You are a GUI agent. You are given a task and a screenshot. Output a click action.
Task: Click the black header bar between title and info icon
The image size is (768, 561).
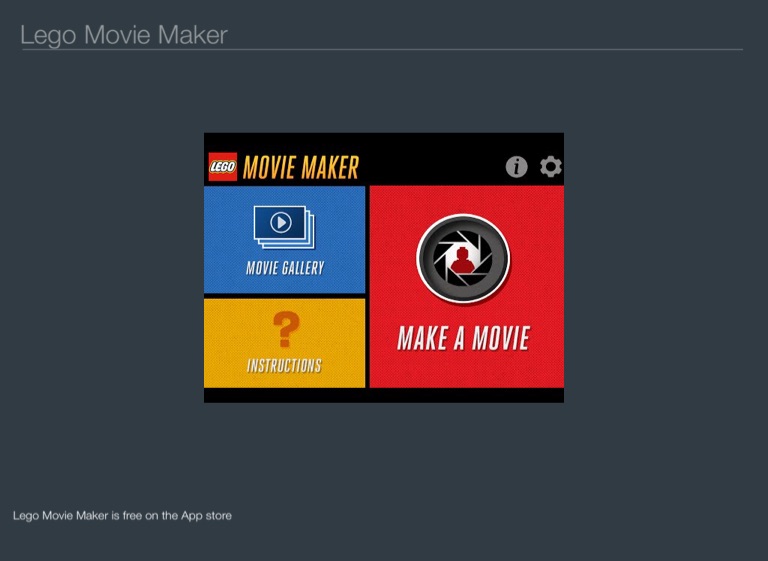tap(430, 167)
